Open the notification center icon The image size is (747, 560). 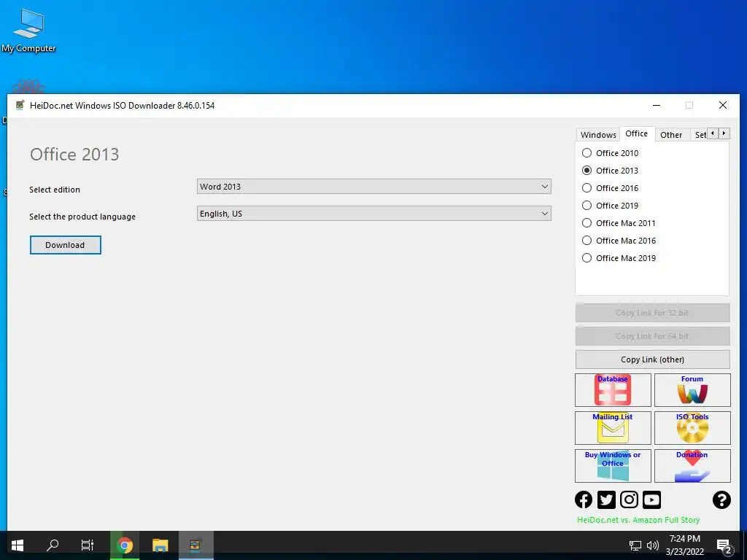point(724,545)
